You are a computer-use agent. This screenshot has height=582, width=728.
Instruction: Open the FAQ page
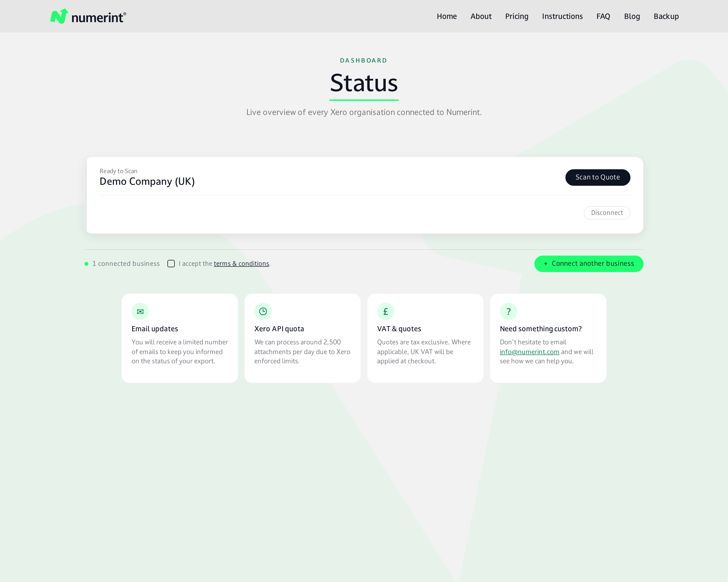[x=603, y=16]
